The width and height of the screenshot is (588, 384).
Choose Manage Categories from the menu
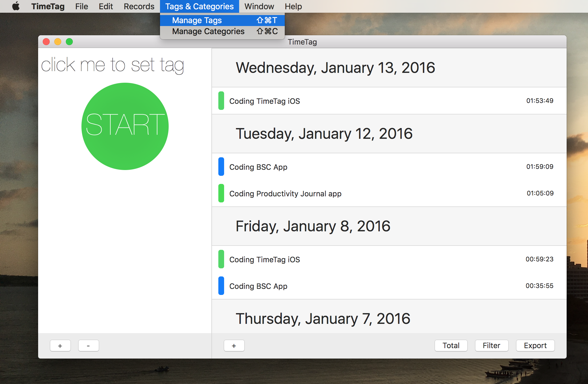pyautogui.click(x=222, y=31)
